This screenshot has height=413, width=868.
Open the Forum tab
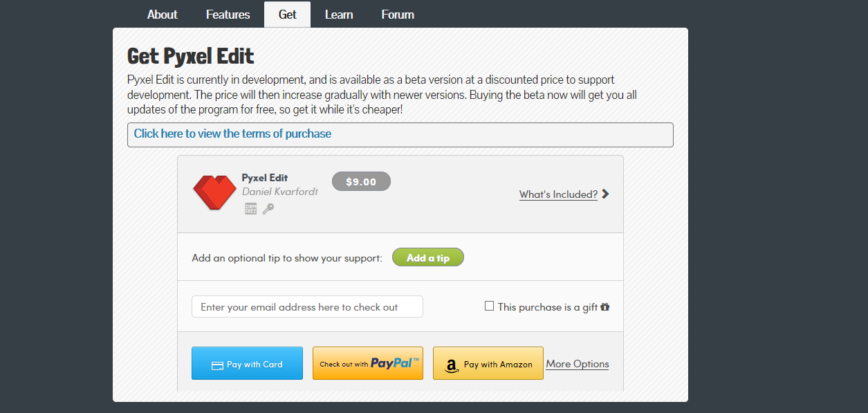(x=398, y=15)
